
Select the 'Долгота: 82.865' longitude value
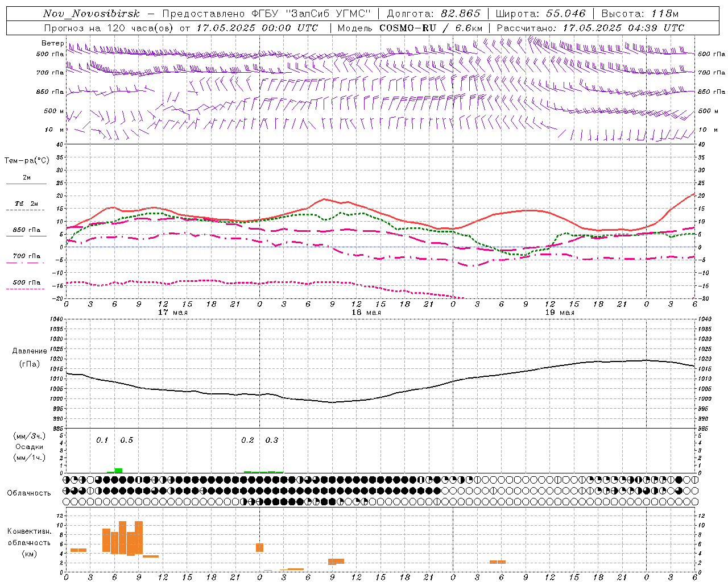[x=433, y=14]
